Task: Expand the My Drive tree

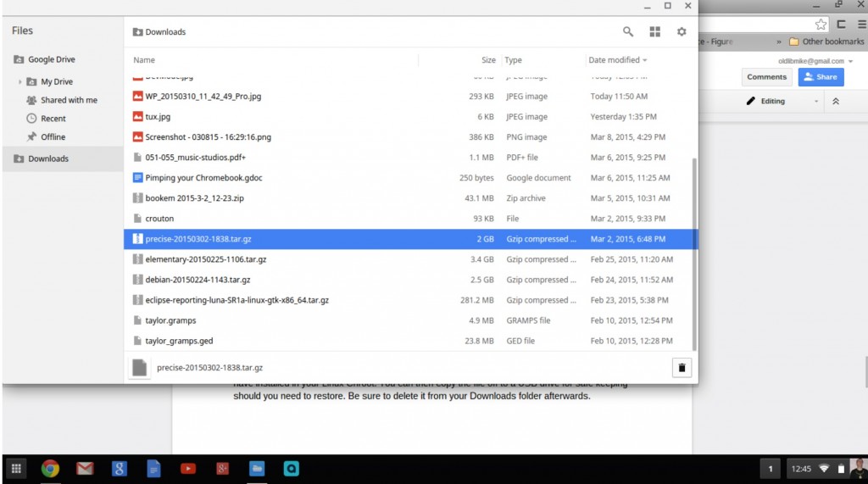Action: click(20, 82)
